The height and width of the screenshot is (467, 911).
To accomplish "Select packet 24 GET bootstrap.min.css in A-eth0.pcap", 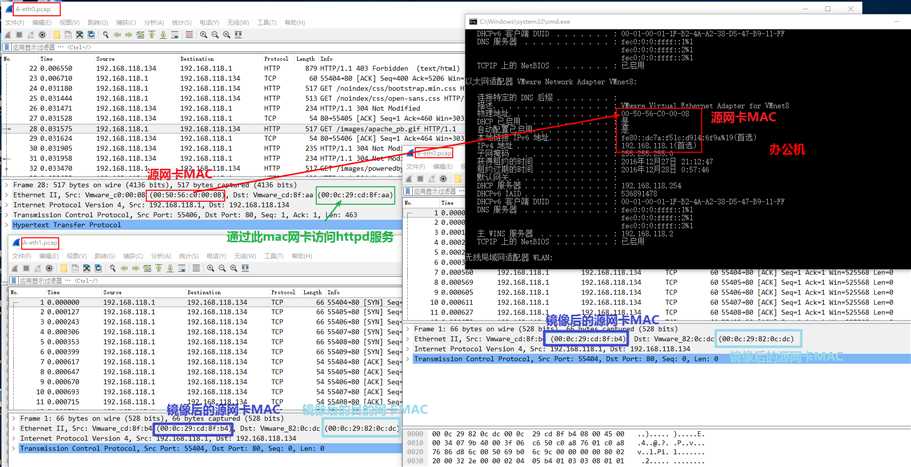I will tap(232, 88).
